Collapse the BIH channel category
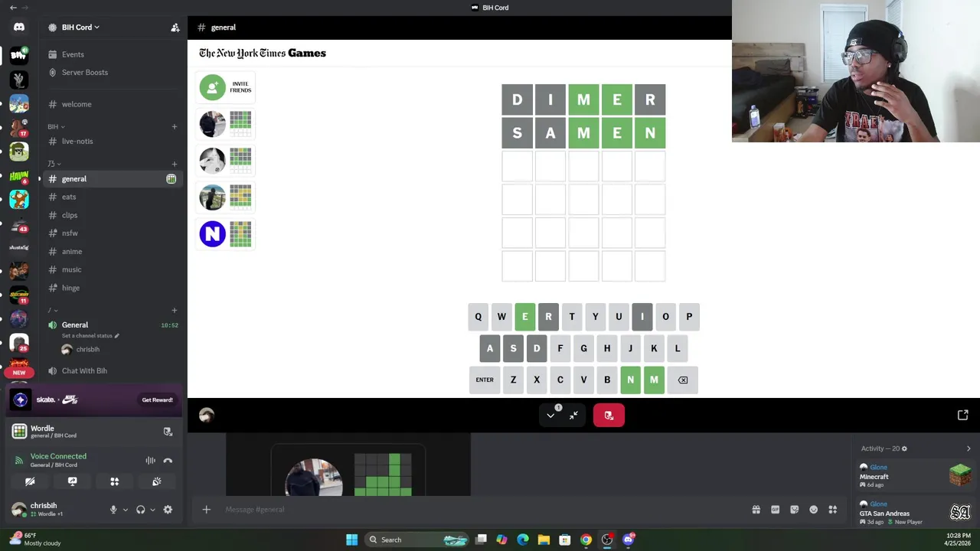Image resolution: width=980 pixels, height=551 pixels. click(x=57, y=127)
